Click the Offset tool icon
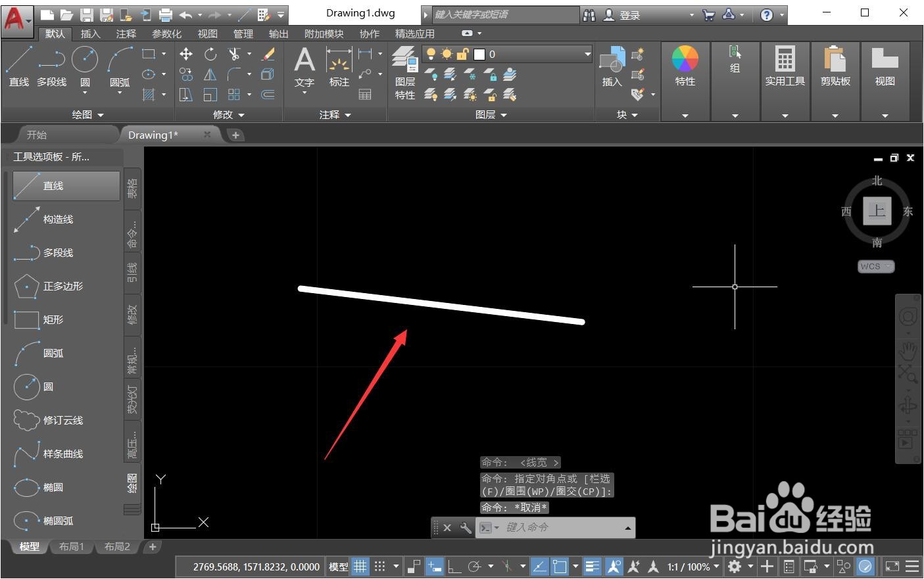 point(268,95)
